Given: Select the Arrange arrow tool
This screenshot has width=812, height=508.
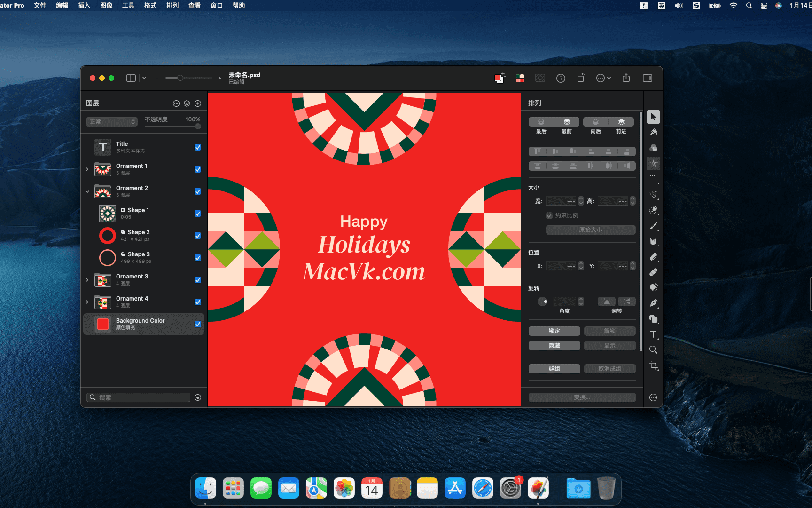Looking at the screenshot, I should coord(653,117).
